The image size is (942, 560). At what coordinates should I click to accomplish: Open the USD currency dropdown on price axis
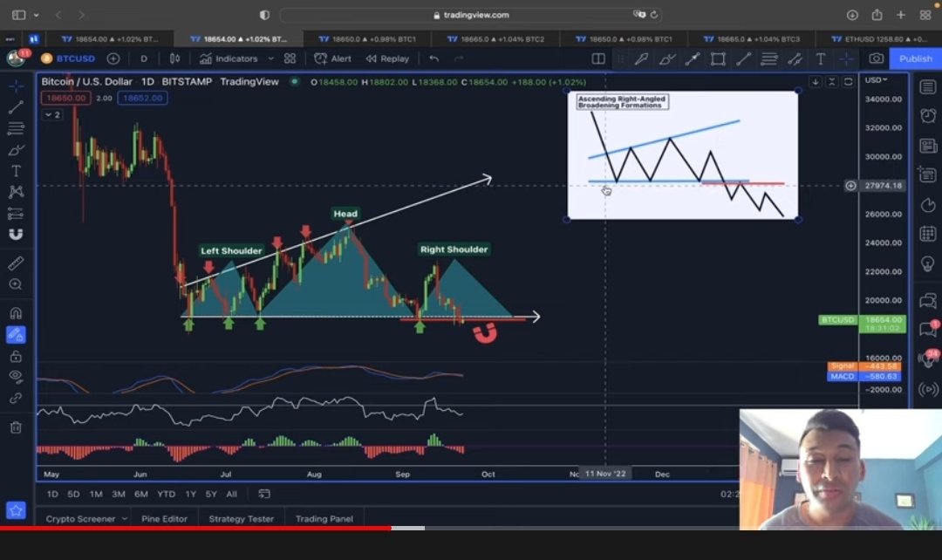pyautogui.click(x=876, y=80)
